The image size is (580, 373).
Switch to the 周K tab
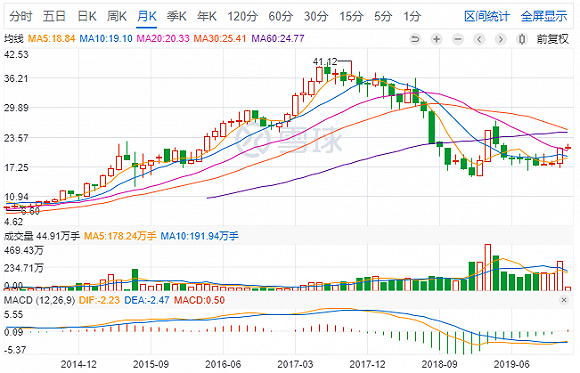coord(117,16)
